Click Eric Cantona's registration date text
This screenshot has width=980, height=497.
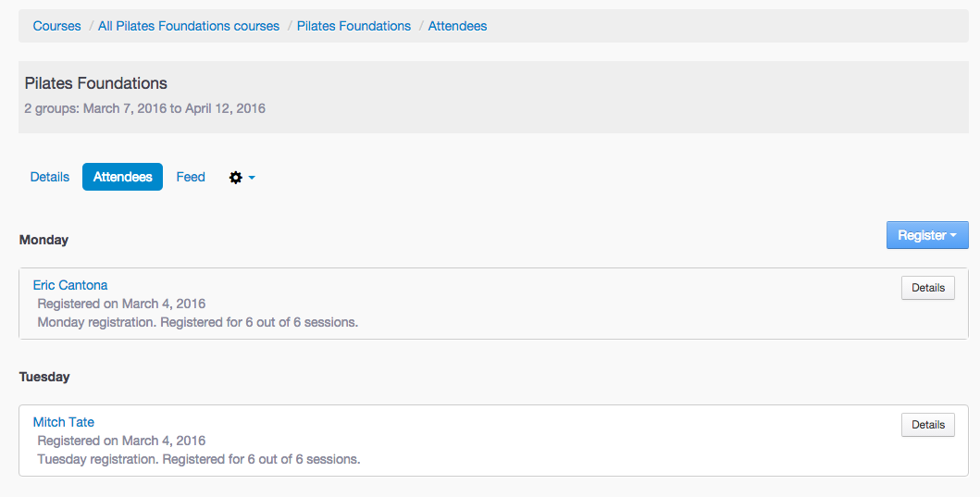click(x=121, y=304)
